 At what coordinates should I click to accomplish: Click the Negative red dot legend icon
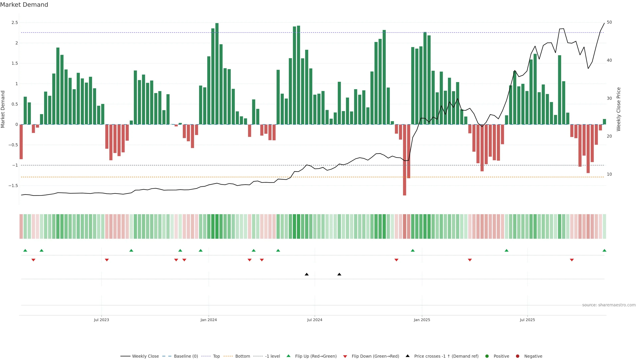click(518, 356)
